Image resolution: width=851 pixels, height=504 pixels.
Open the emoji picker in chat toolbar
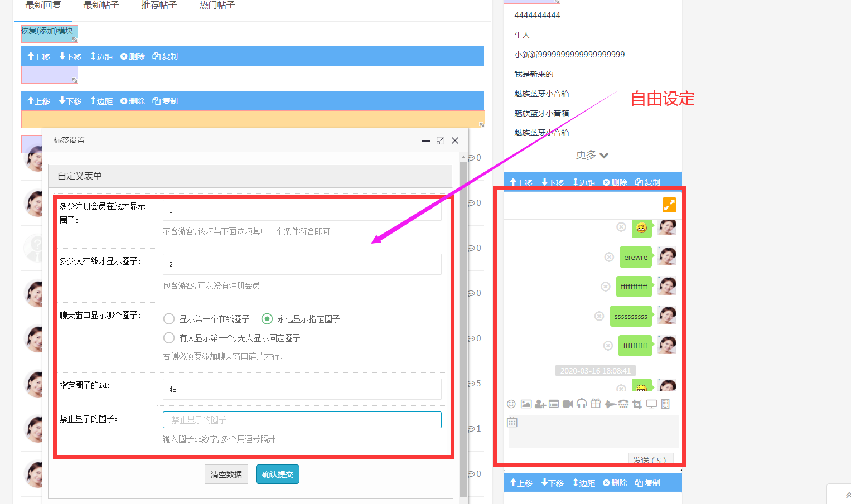point(511,404)
